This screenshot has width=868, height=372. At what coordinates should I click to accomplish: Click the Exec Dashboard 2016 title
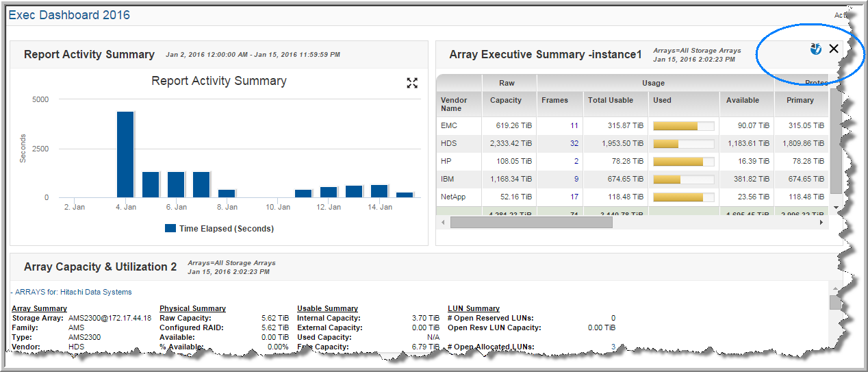click(x=68, y=15)
